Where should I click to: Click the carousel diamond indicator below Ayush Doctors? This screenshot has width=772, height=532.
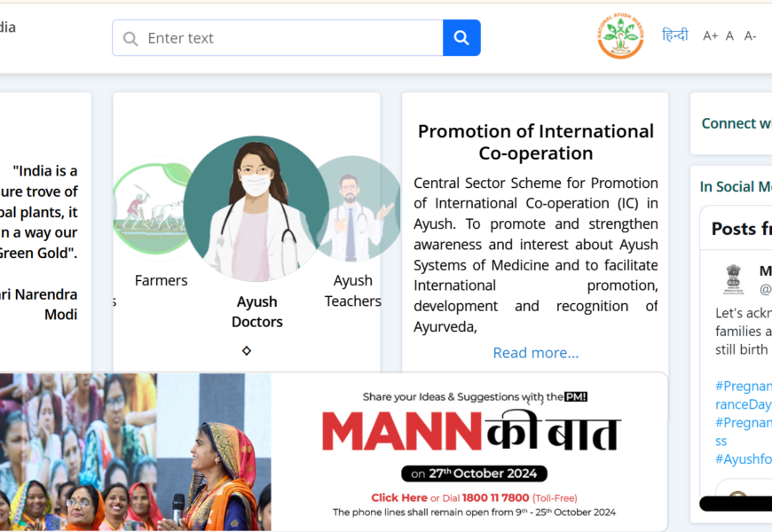(247, 351)
